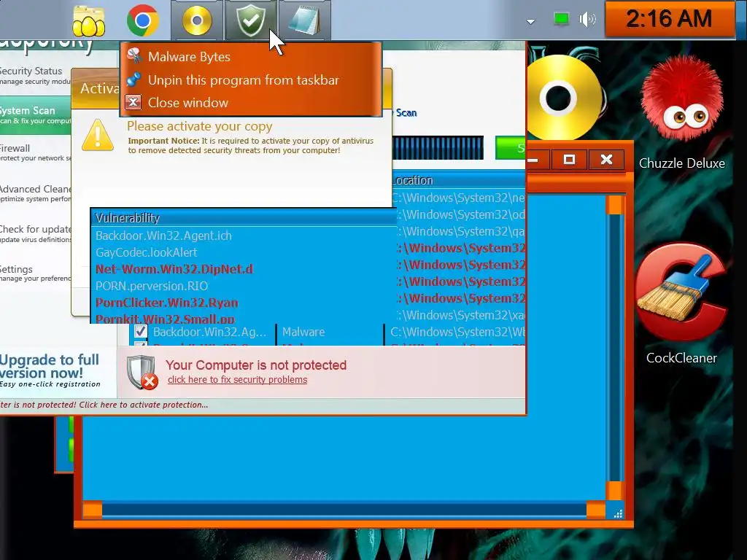This screenshot has height=560, width=747.
Task: Click the red X icon beside Close window
Action: click(x=133, y=102)
